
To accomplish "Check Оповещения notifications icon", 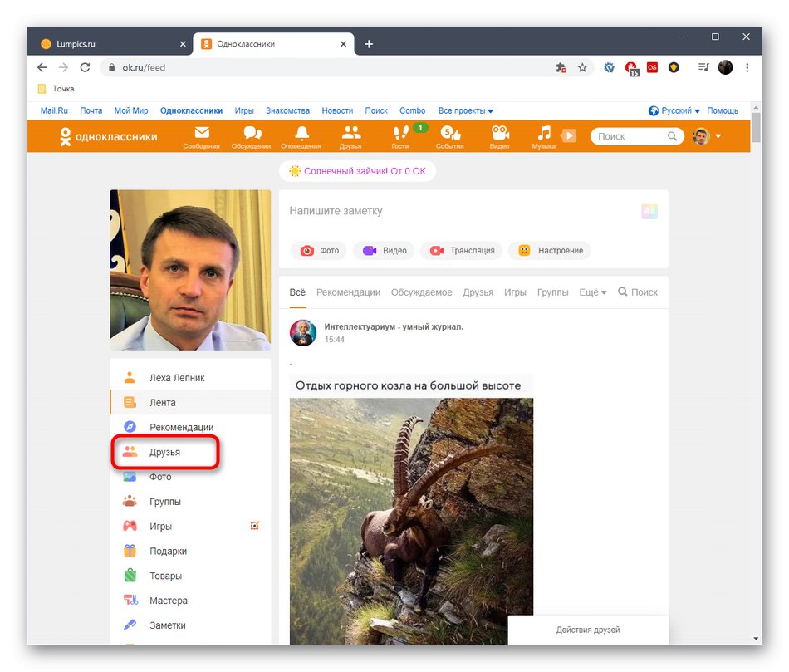I will (301, 135).
